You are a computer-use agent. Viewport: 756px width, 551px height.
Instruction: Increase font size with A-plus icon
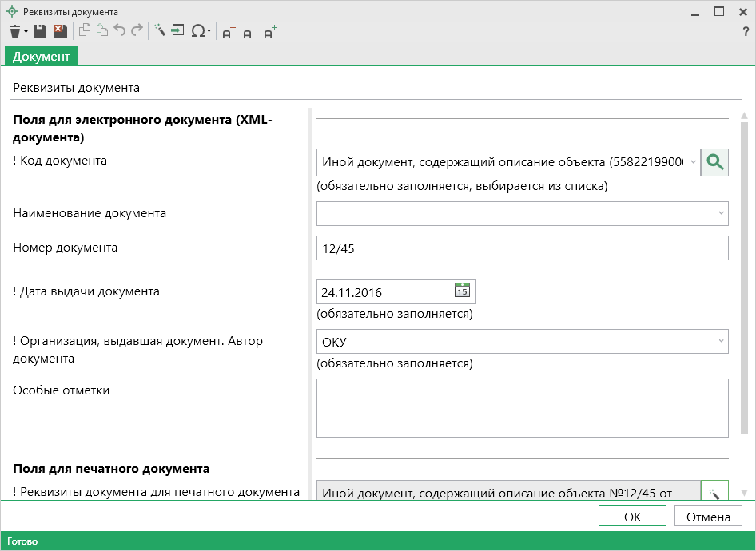(270, 32)
